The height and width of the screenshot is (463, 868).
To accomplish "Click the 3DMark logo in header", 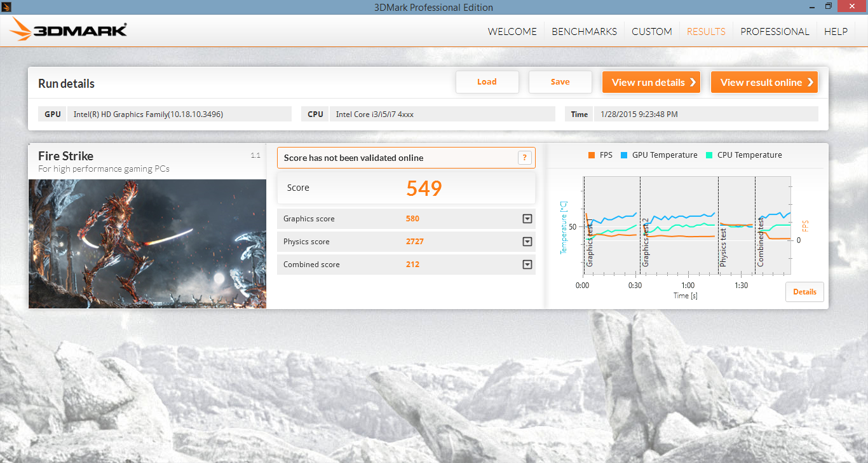I will [69, 30].
